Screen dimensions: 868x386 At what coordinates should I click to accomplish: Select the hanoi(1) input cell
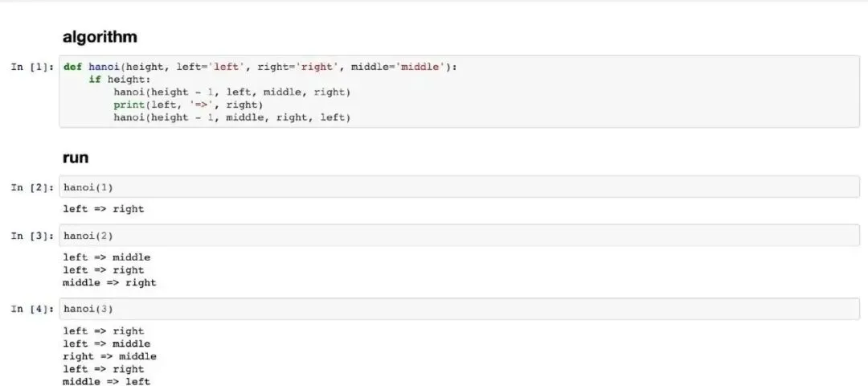460,187
